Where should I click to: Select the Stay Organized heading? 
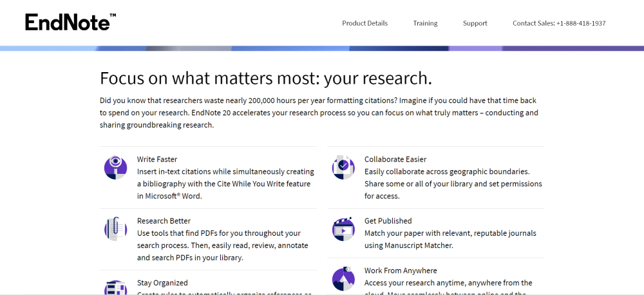[162, 283]
